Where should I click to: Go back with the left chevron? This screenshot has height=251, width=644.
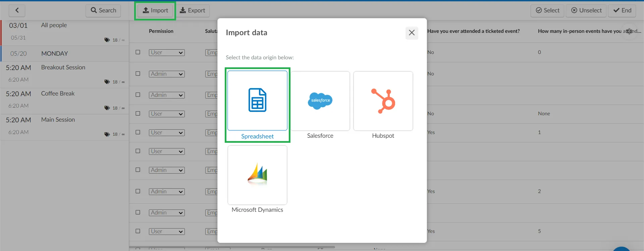(17, 10)
